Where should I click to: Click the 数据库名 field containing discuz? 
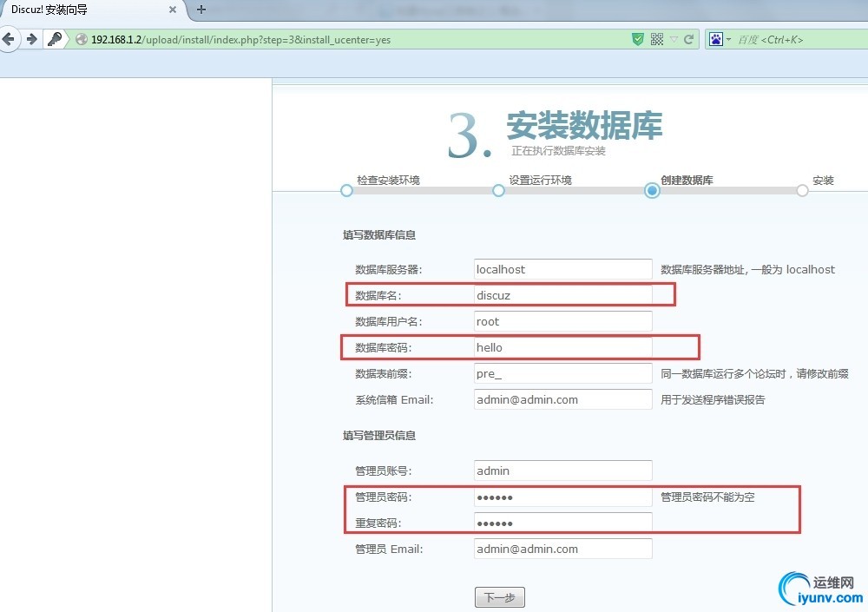click(563, 295)
